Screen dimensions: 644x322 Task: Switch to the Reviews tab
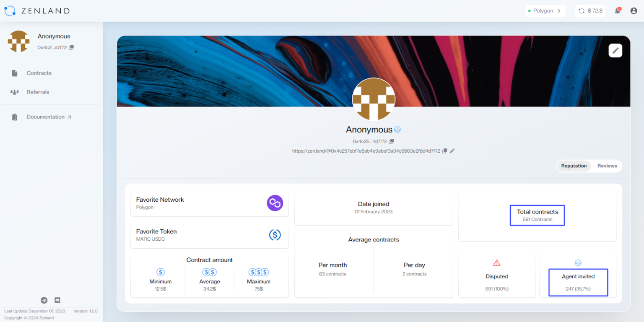coord(607,166)
